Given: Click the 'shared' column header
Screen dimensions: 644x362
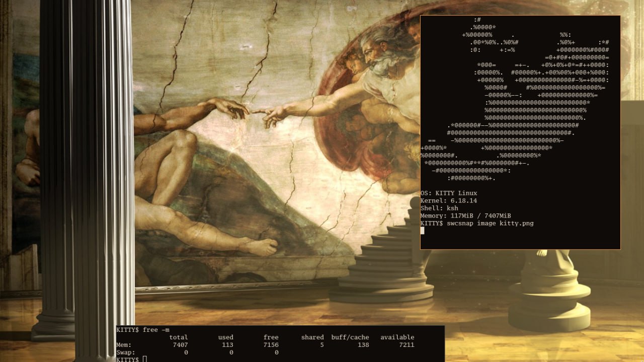Looking at the screenshot, I should tap(312, 337).
